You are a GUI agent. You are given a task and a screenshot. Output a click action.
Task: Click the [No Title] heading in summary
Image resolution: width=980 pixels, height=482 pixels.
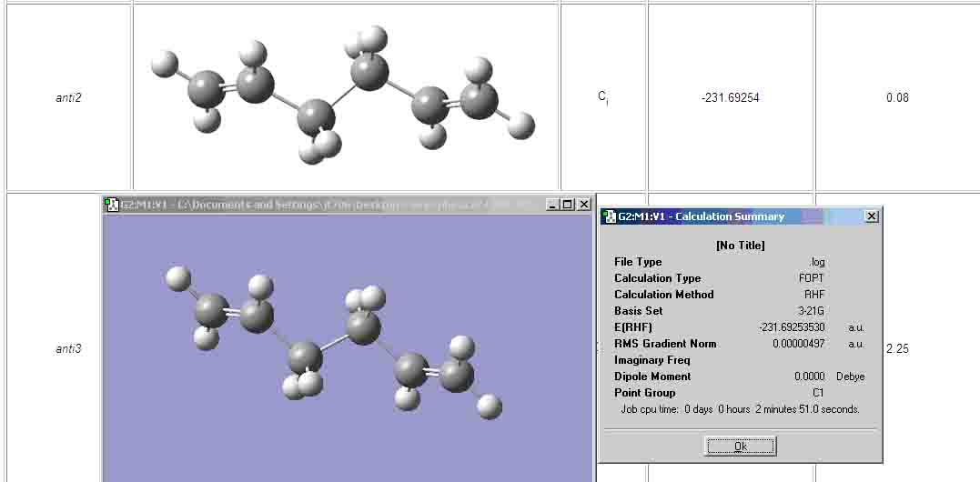point(740,246)
